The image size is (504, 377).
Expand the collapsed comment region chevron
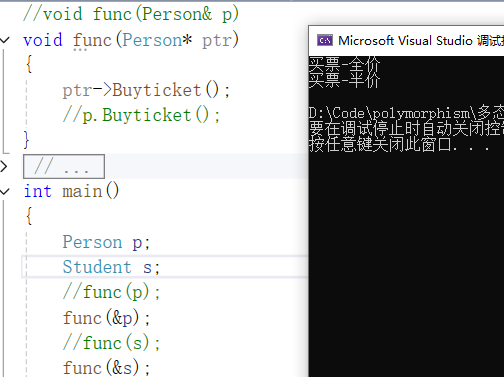[4, 166]
